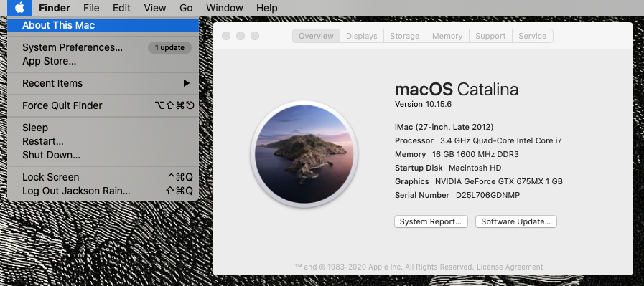
Task: Click the iMac (27-inch, Late 2012) text
Action: coord(444,127)
